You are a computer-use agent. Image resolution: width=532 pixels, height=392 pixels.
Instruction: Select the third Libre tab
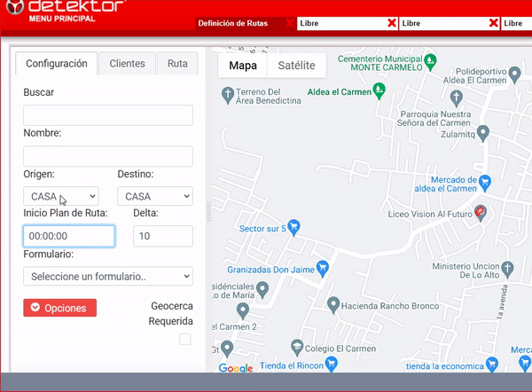[x=516, y=23]
